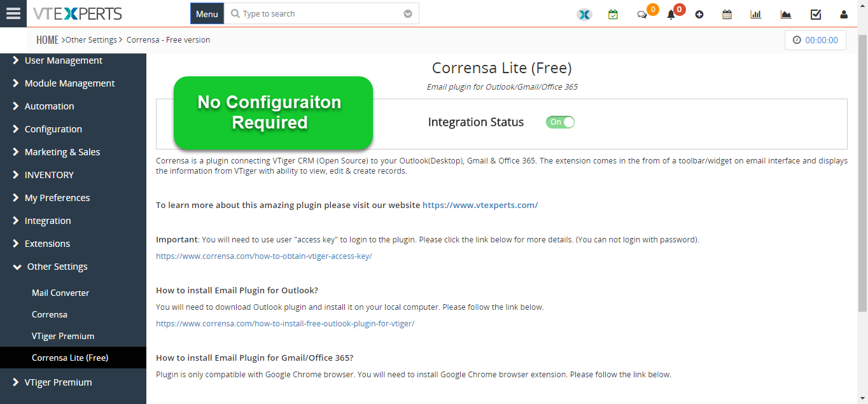Click 'Email plugin for Outlook/Gmail/Office 365' subtitle
This screenshot has width=868, height=404.
click(502, 87)
